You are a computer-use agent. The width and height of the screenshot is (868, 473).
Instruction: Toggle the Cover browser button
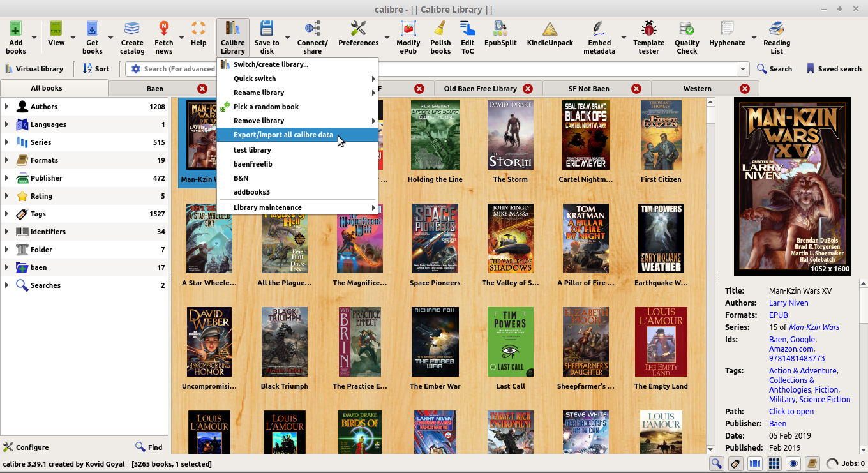755,464
